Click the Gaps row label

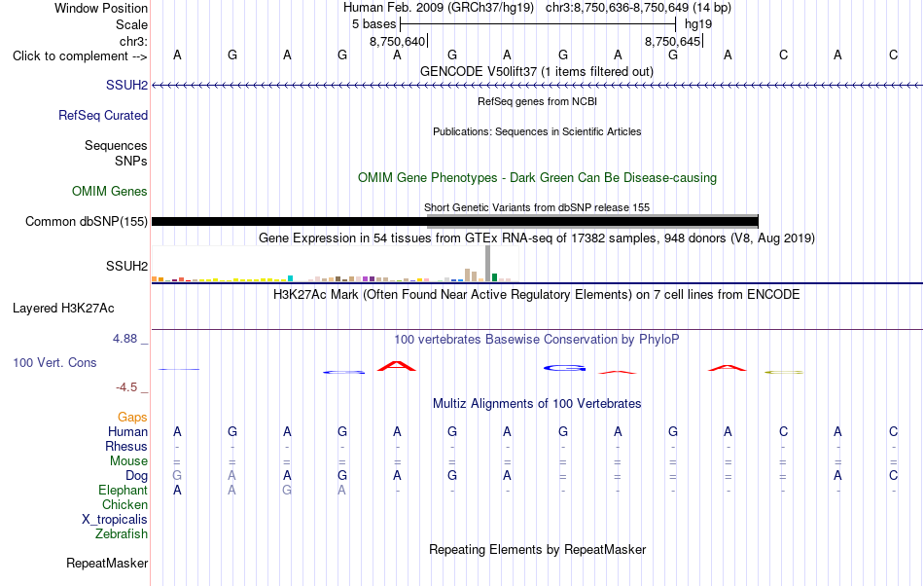coord(132,417)
